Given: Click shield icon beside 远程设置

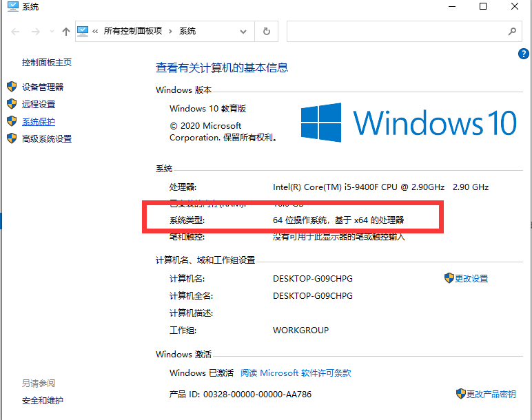Looking at the screenshot, I should (x=12, y=104).
